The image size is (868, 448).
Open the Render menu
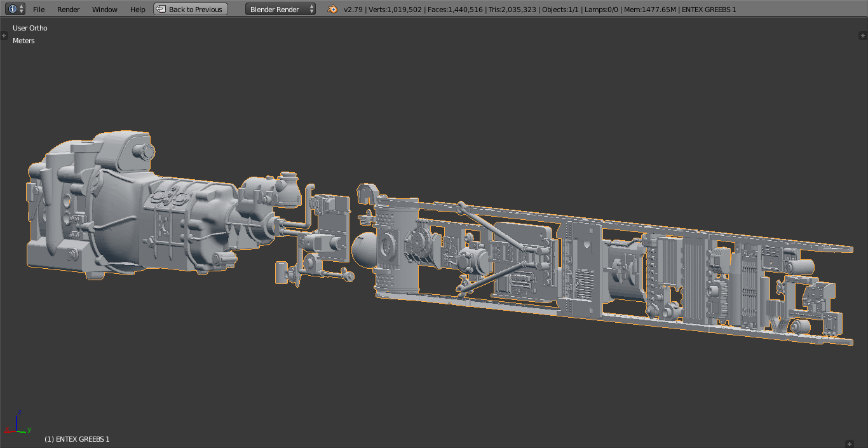(69, 10)
